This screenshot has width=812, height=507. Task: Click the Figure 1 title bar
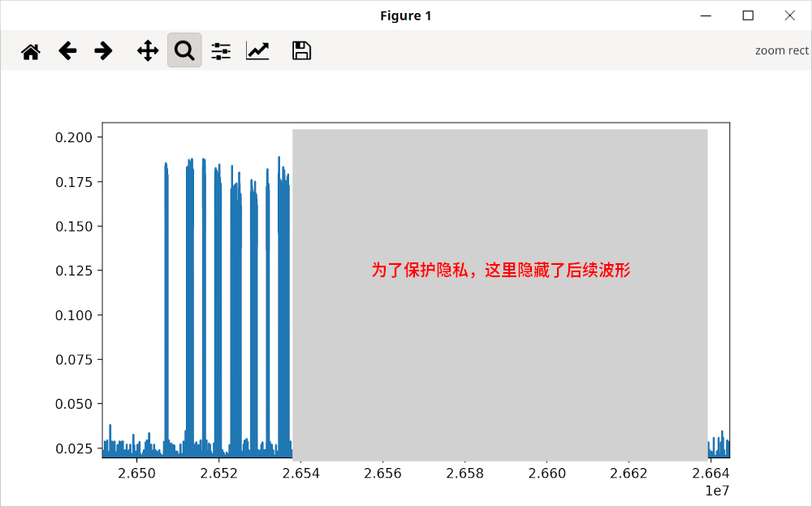click(x=406, y=15)
